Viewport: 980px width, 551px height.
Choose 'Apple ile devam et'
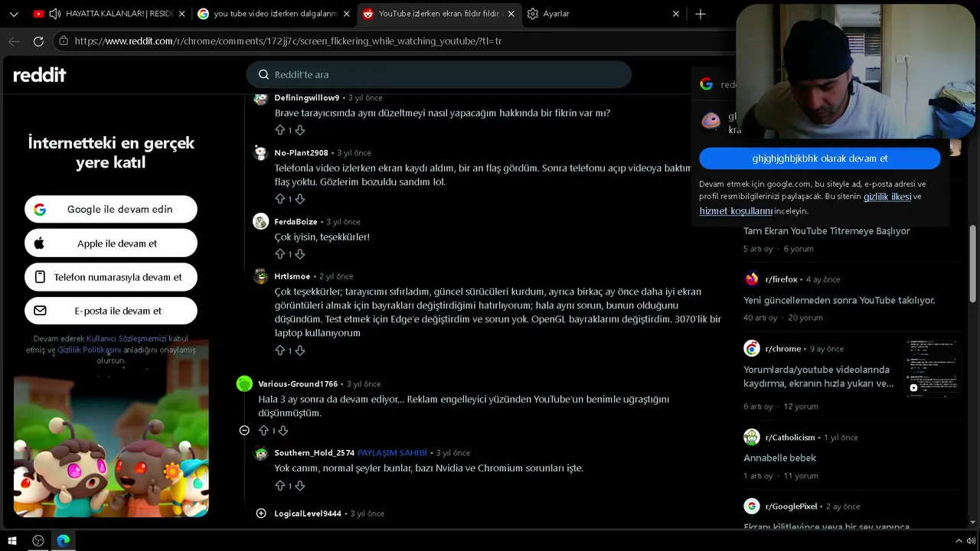111,243
